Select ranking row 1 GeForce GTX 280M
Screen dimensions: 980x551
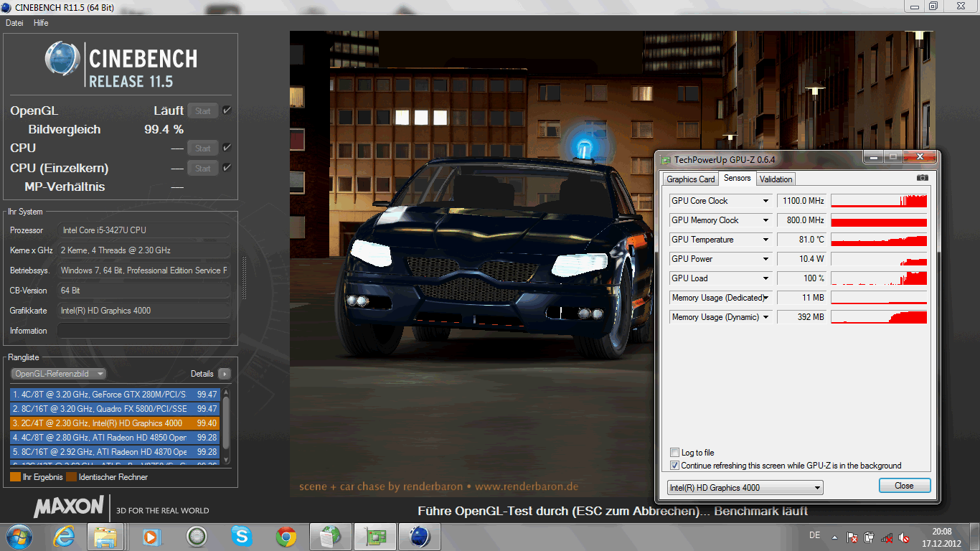115,394
